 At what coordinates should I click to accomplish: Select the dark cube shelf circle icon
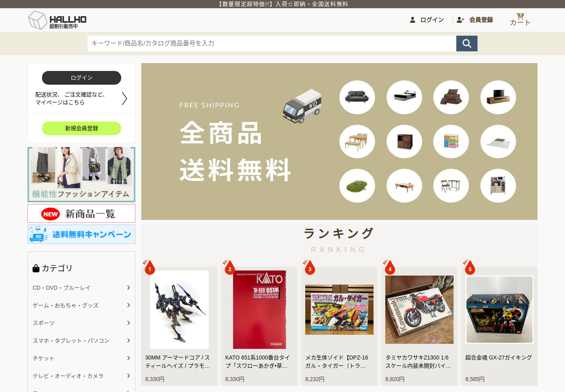404,142
